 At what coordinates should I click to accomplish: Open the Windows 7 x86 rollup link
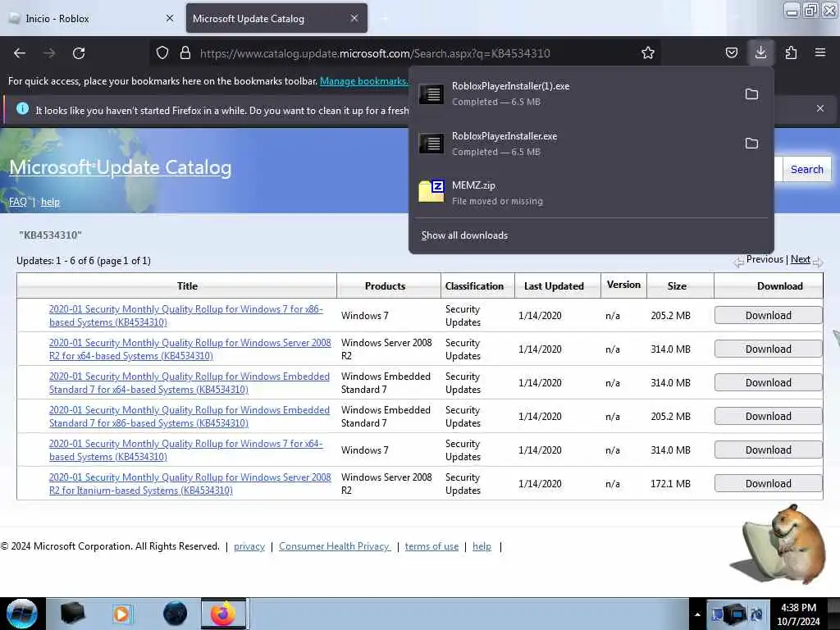pos(186,316)
